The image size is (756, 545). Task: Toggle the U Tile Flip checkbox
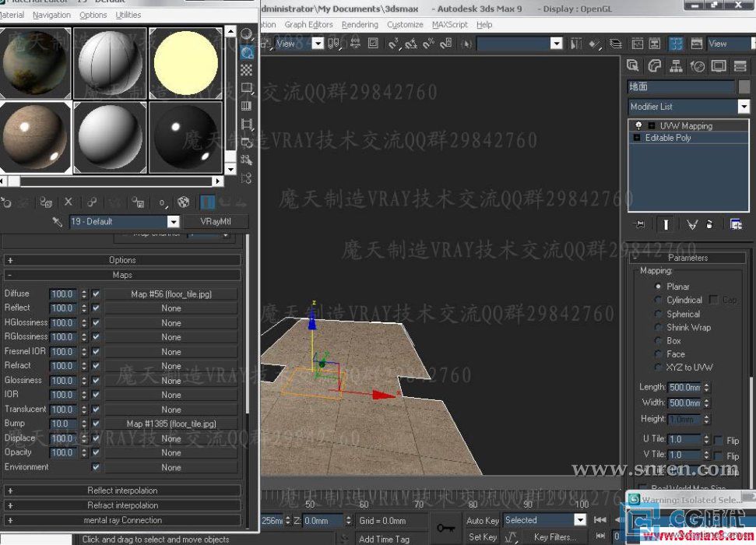718,440
